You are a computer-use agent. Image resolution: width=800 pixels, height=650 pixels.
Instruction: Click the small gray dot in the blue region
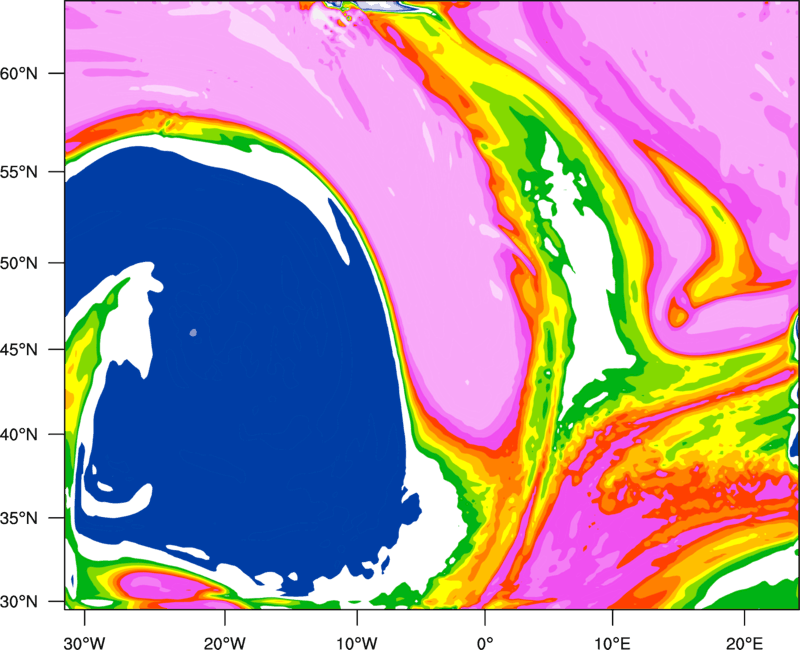click(193, 333)
